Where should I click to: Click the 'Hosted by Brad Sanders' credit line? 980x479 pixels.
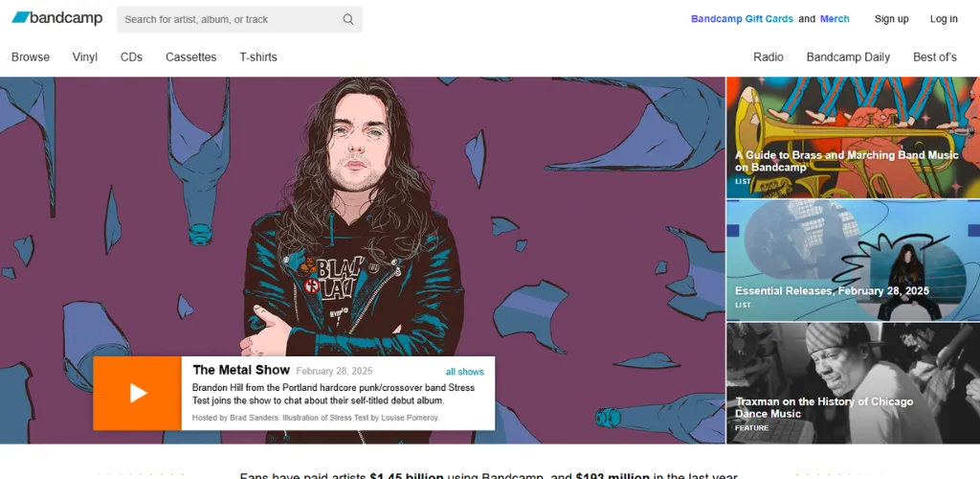pos(316,418)
